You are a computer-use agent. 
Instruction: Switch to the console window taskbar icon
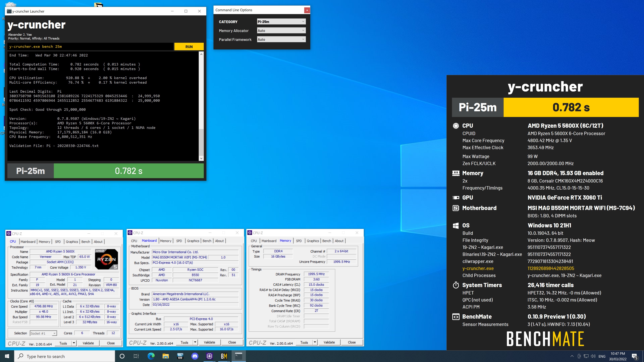238,356
